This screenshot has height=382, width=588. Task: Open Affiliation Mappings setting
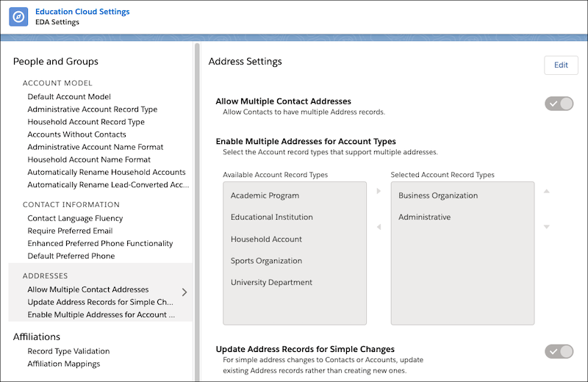64,364
